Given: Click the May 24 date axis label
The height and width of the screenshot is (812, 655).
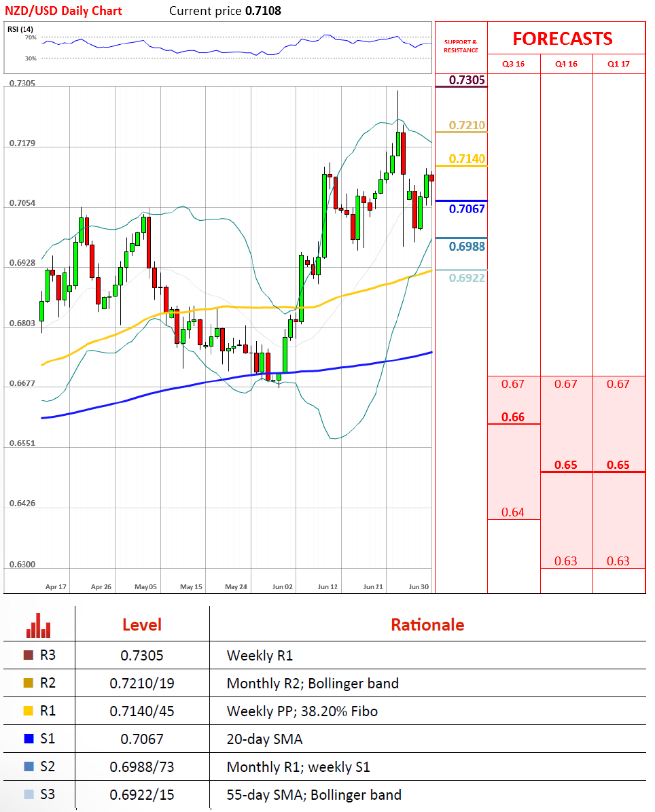Looking at the screenshot, I should point(236,586).
